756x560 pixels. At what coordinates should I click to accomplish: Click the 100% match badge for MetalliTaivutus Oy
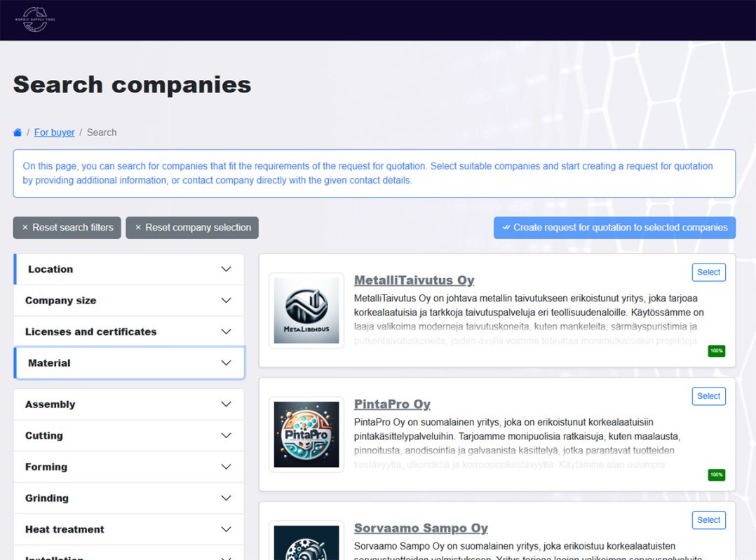click(x=717, y=351)
